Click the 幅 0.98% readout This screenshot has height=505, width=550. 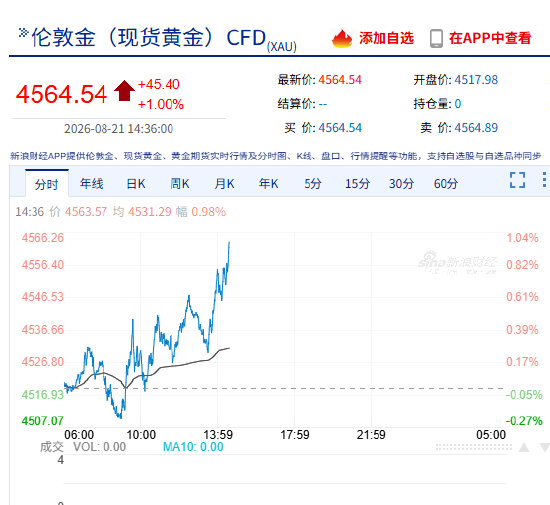click(x=201, y=212)
